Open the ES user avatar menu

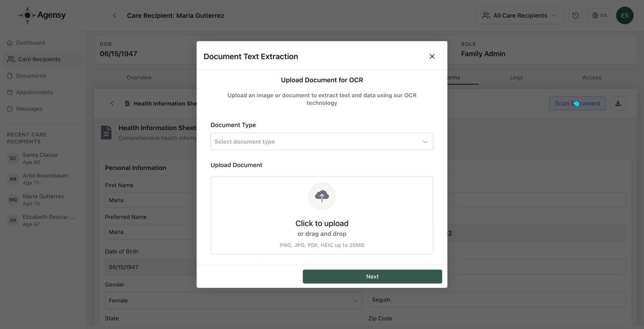tap(624, 16)
